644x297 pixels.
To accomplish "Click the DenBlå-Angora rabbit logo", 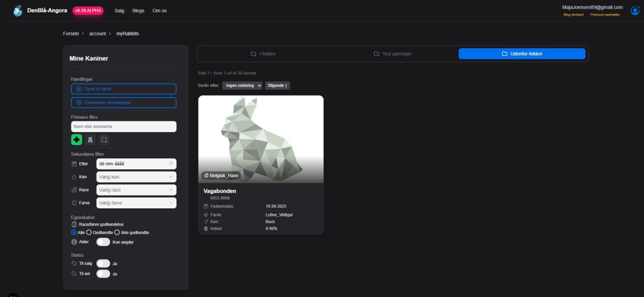I will coord(18,11).
